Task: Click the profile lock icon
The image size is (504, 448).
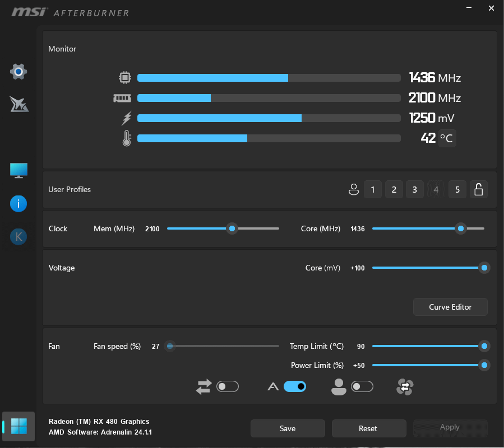Action: 479,189
